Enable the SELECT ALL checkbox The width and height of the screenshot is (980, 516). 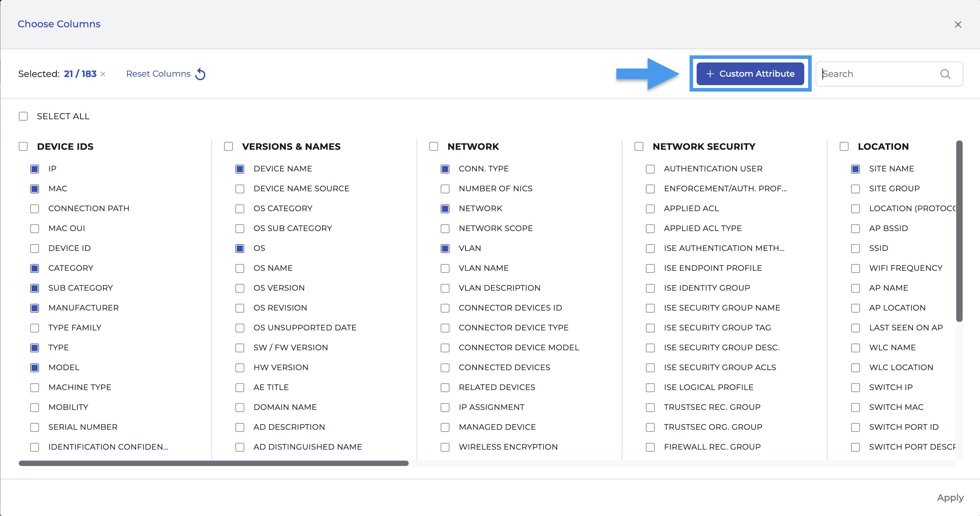click(23, 116)
